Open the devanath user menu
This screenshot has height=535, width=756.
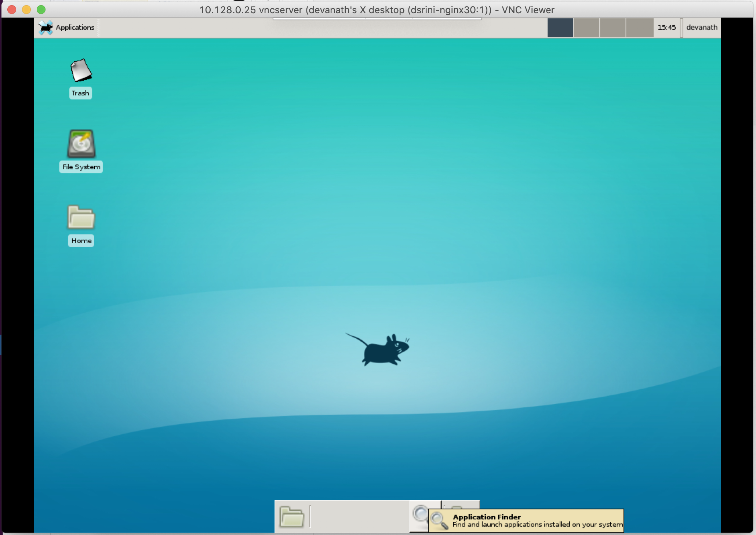point(701,28)
